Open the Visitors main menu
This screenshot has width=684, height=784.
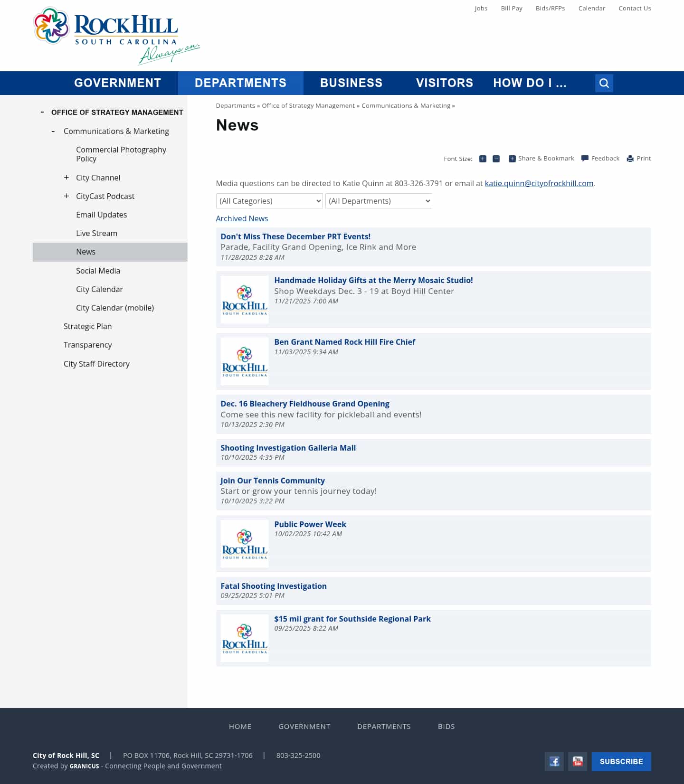tap(445, 83)
